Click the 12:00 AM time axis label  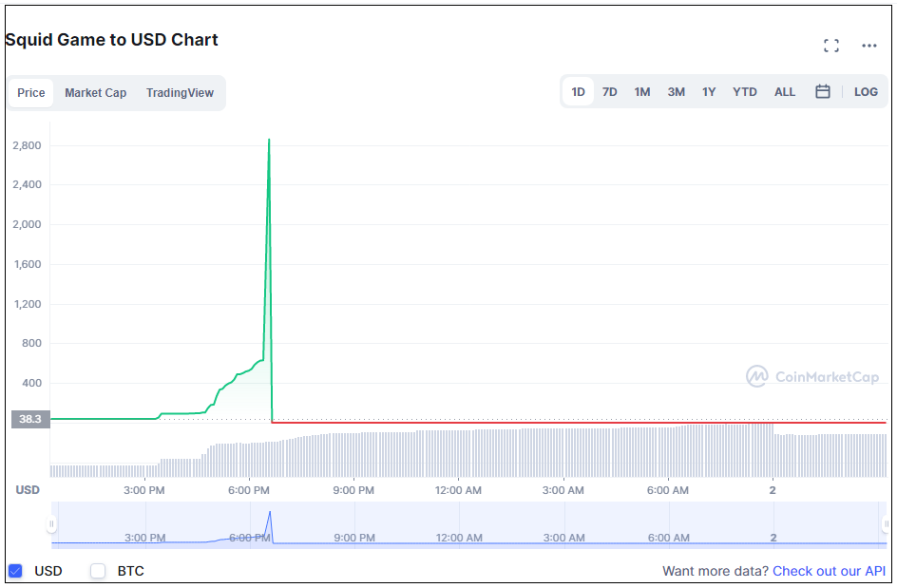458,490
